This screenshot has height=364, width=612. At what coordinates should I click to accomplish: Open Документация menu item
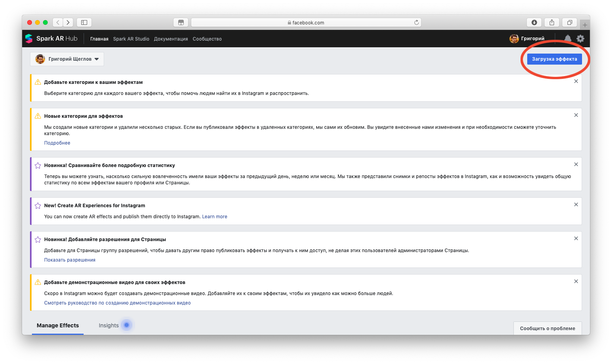point(171,39)
